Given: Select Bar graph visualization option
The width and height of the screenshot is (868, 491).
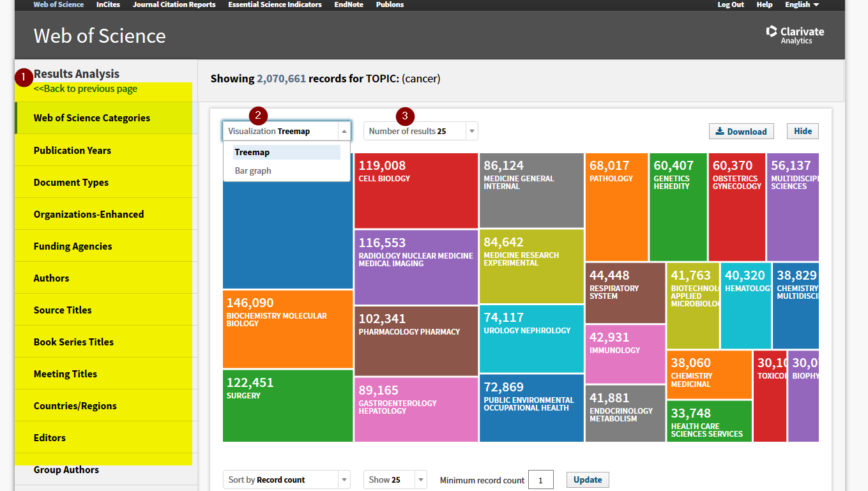Looking at the screenshot, I should pyautogui.click(x=253, y=170).
